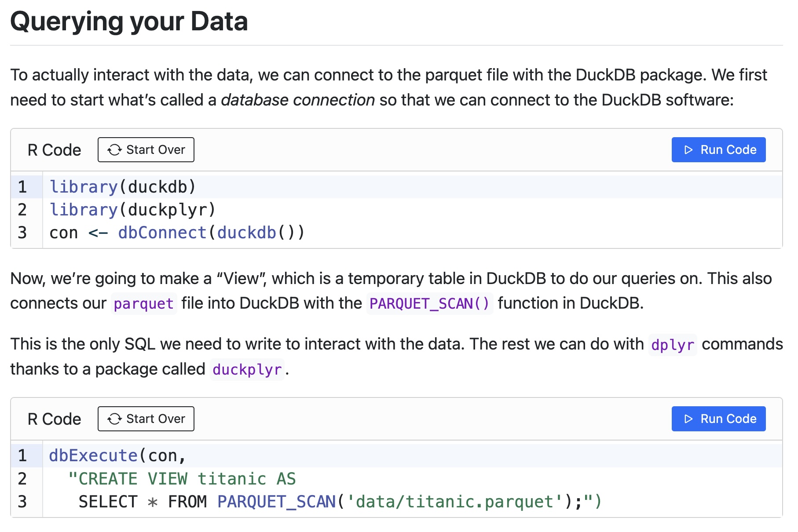Image resolution: width=798 pixels, height=532 pixels.
Task: Click the inline parquet code term
Action: click(143, 304)
